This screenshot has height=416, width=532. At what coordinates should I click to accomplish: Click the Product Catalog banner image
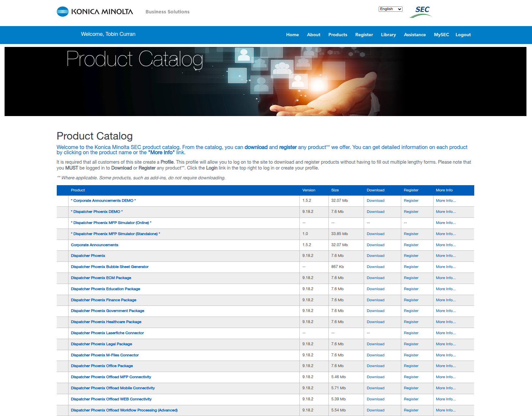266,82
